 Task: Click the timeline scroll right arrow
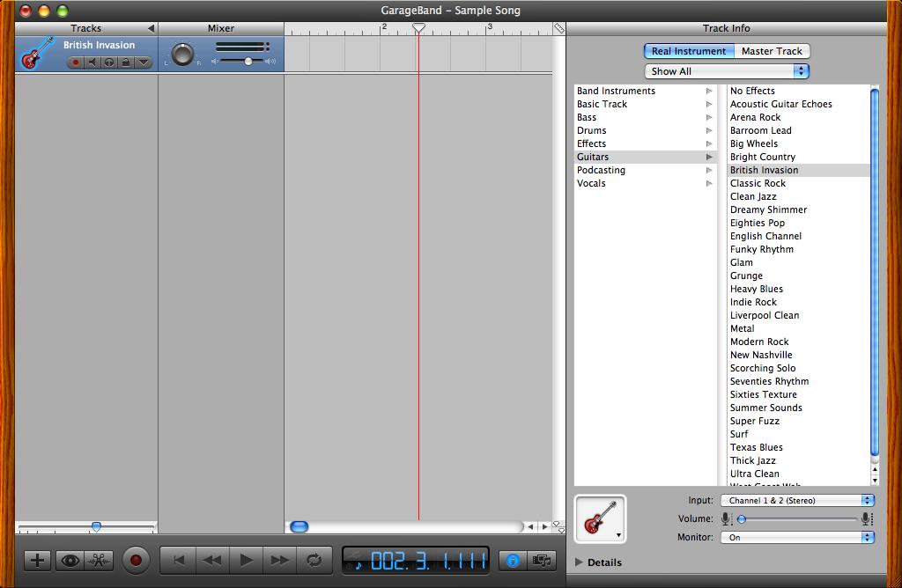[544, 526]
